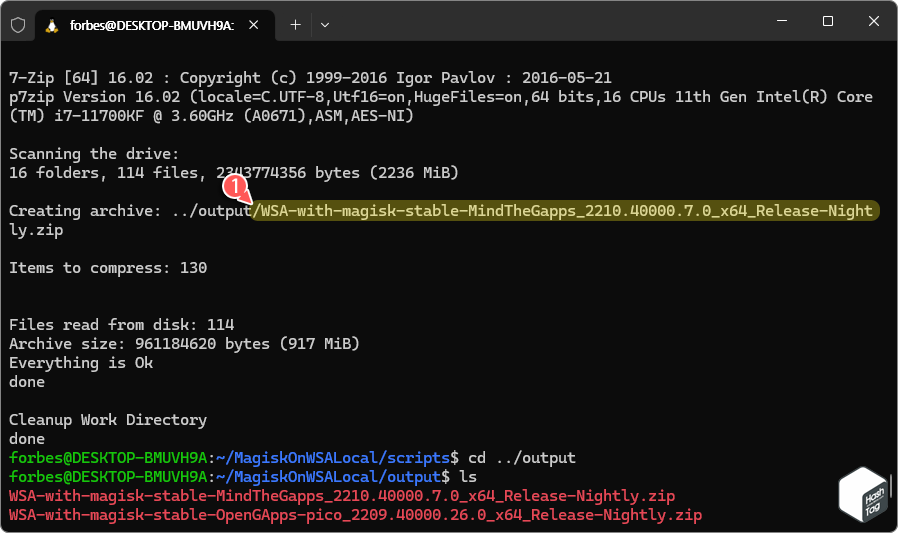Click the ~/MagiskOnWSALocal/scripts path text

[x=333, y=458]
